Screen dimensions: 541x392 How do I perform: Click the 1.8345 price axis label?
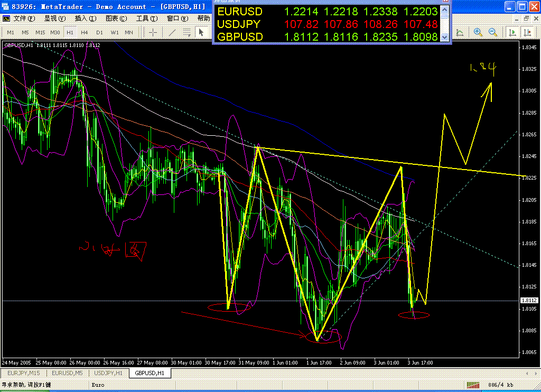coord(529,47)
